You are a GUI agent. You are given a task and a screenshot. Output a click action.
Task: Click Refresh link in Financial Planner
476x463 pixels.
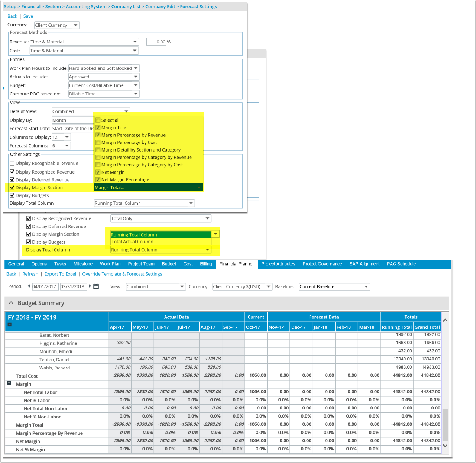click(x=30, y=274)
